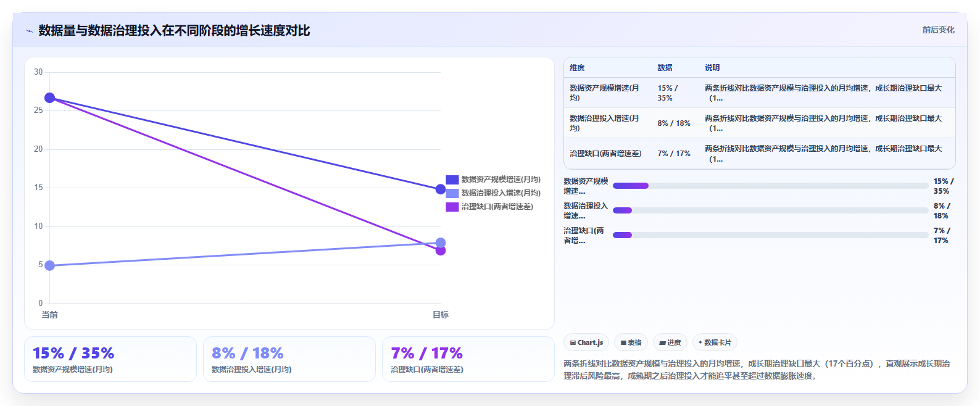This screenshot has width=980, height=406.
Task: Click the 数据治理投入增速 progress bar
Action: 770,210
